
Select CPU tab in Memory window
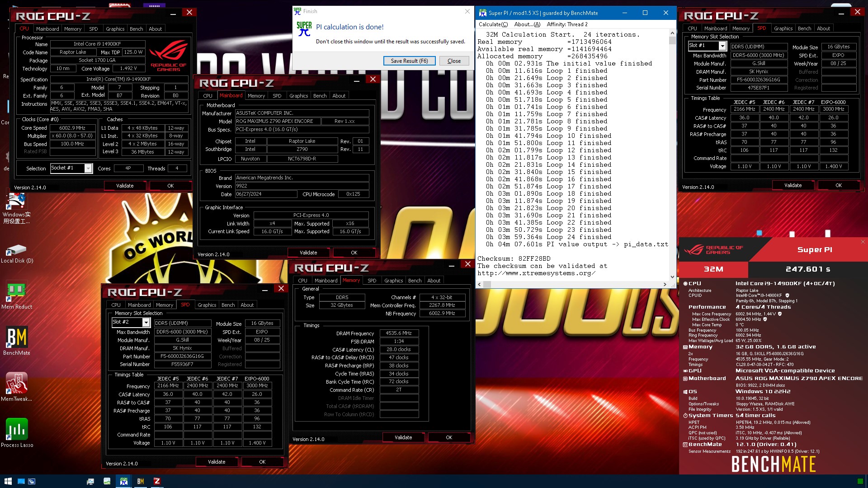click(x=302, y=281)
